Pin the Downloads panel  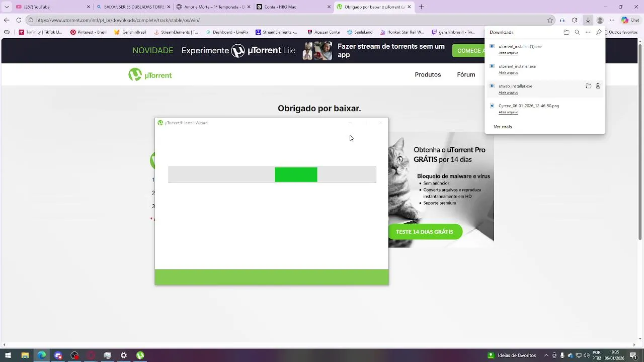click(599, 32)
